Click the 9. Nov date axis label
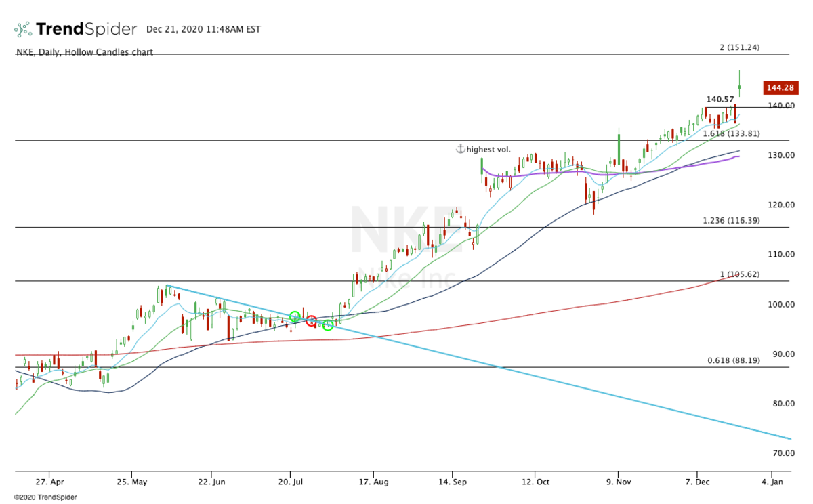The width and height of the screenshot is (813, 504). pyautogui.click(x=617, y=482)
